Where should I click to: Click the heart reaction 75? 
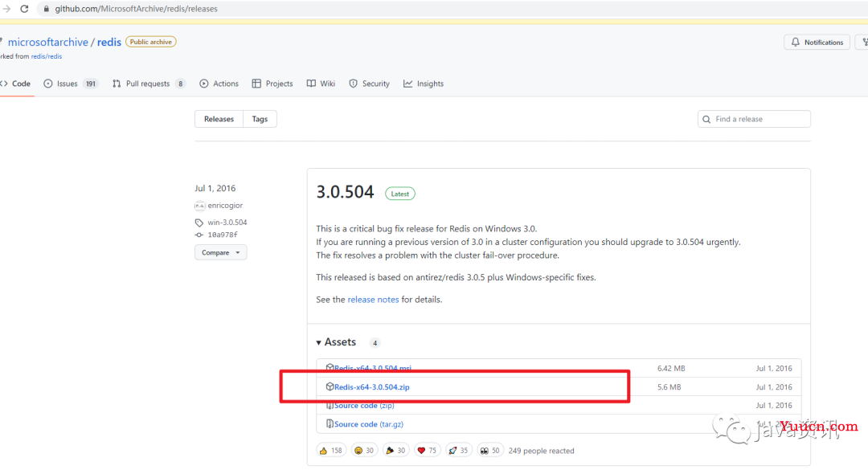(x=427, y=451)
